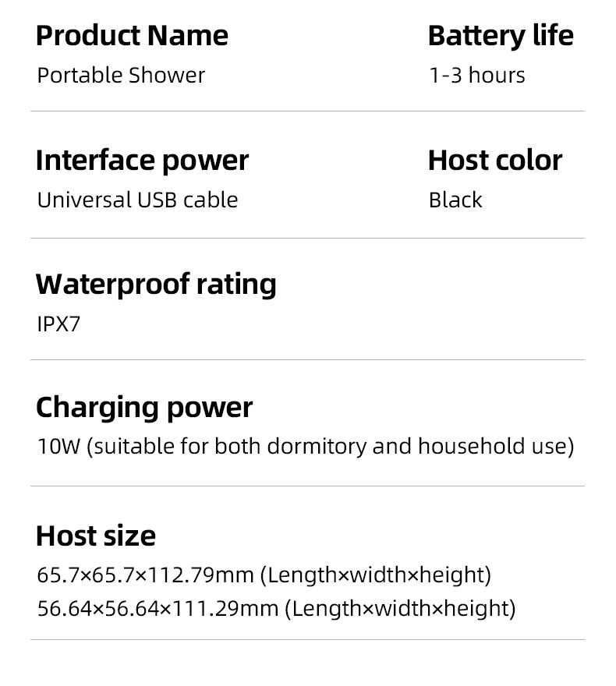
Task: Click the Charging power heading
Action: coord(144,407)
